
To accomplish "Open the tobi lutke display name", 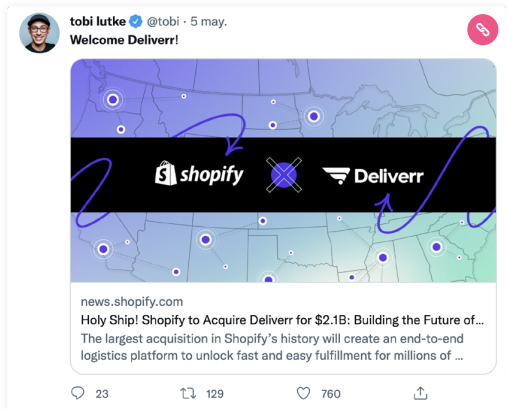I will pos(98,21).
